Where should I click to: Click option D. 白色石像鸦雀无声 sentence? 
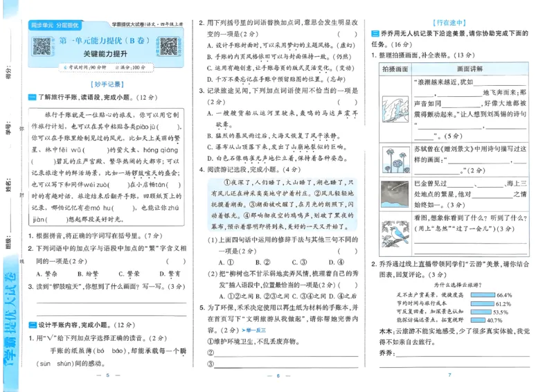(x=278, y=159)
